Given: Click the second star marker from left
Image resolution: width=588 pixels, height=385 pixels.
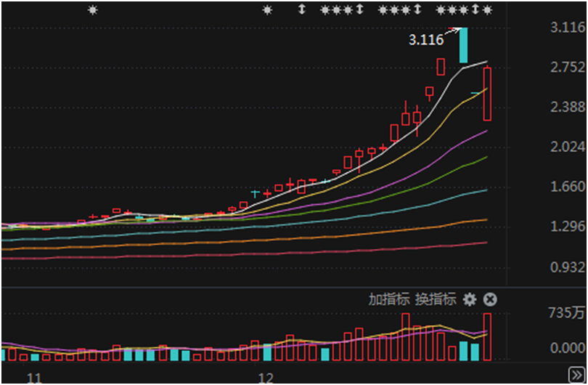Looking at the screenshot, I should pyautogui.click(x=267, y=10).
